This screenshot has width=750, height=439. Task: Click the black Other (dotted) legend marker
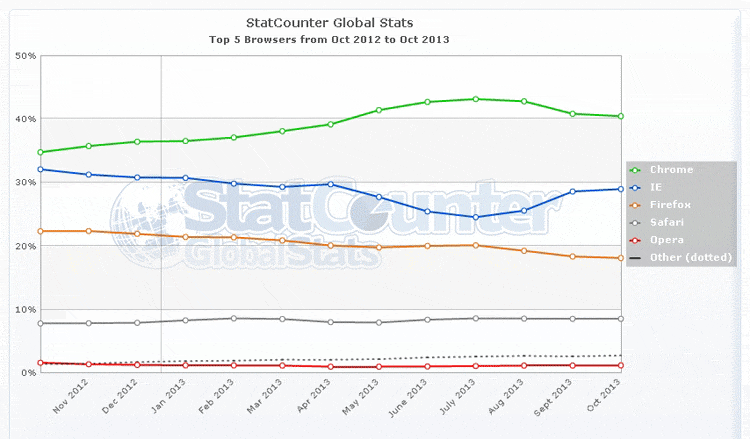(x=636, y=257)
